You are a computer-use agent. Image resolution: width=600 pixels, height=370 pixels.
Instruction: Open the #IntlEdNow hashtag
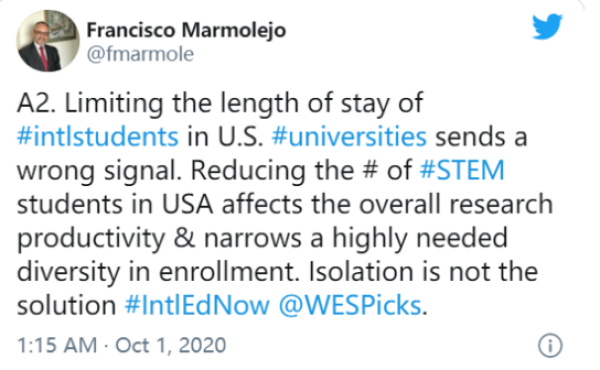[197, 305]
